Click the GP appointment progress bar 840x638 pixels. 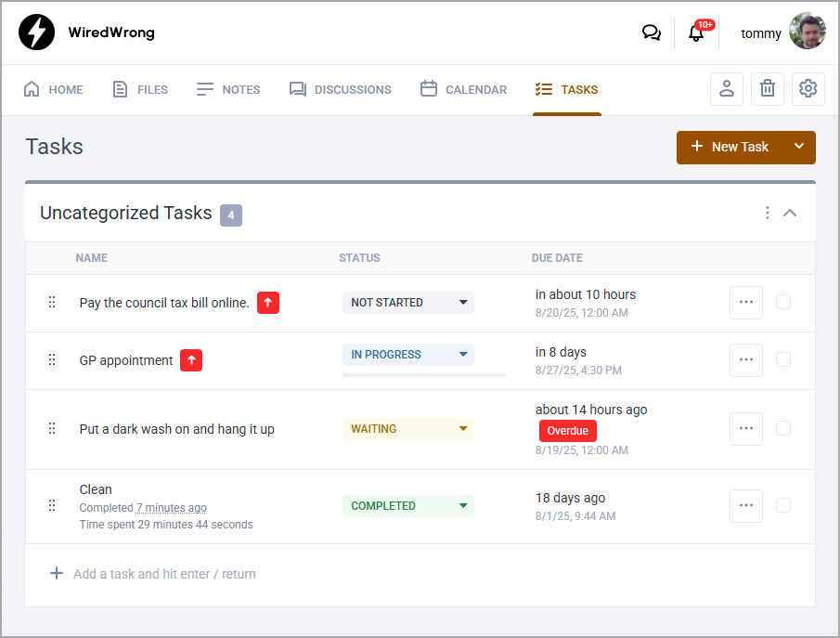click(x=423, y=375)
